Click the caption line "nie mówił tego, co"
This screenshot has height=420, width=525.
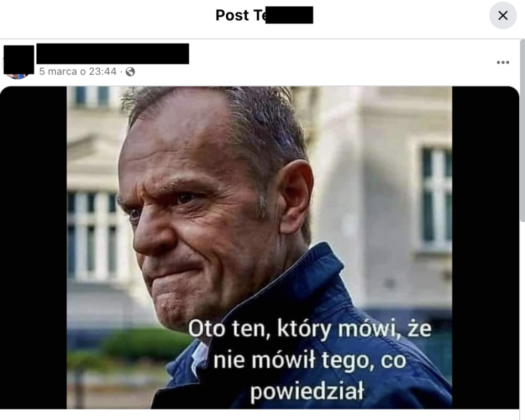310,360
